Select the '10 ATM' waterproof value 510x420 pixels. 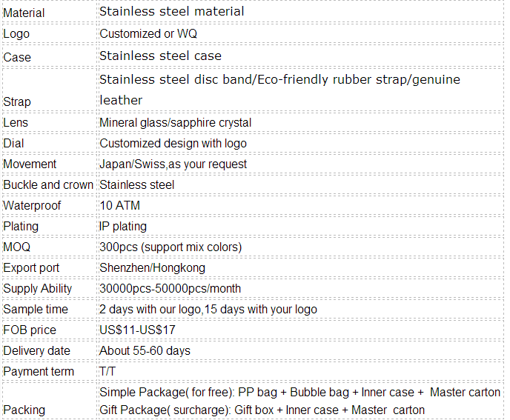[x=119, y=205]
